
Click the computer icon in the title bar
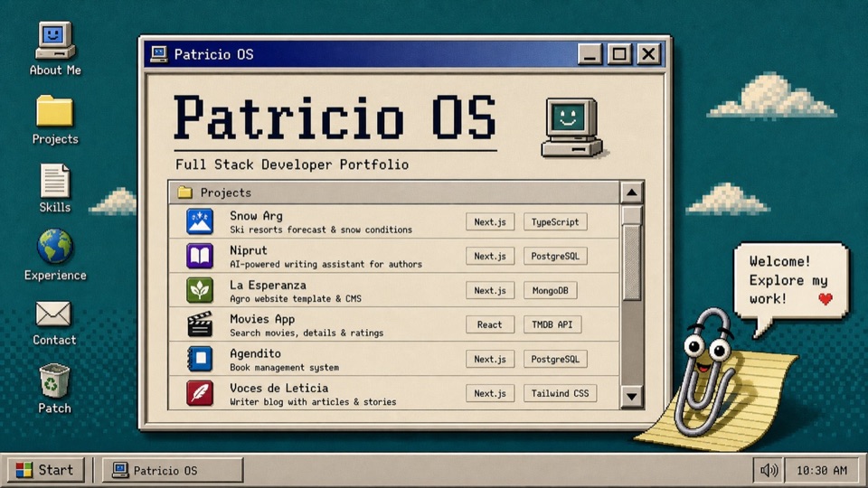point(159,53)
